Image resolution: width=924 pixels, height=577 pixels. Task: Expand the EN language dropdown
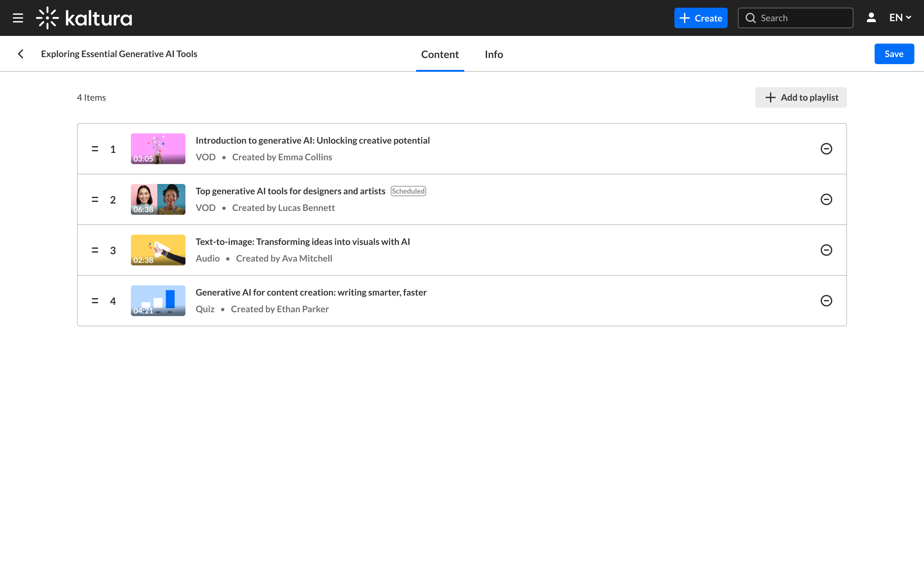click(x=900, y=18)
